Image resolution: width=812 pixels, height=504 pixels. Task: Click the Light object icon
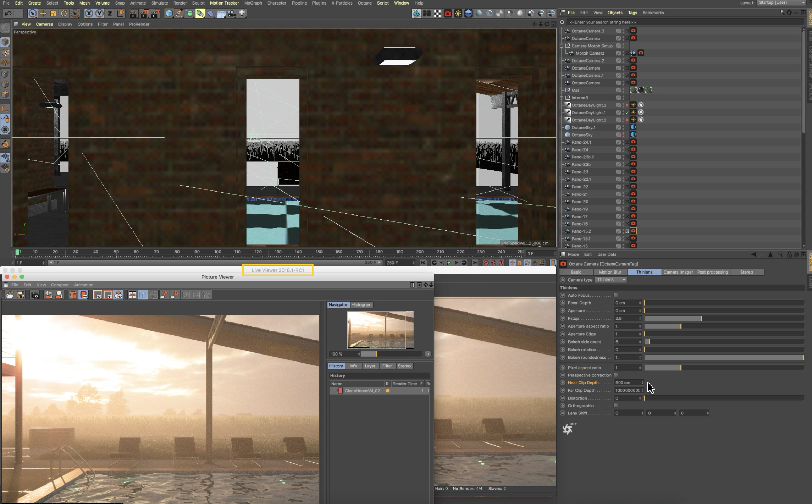coord(242,14)
